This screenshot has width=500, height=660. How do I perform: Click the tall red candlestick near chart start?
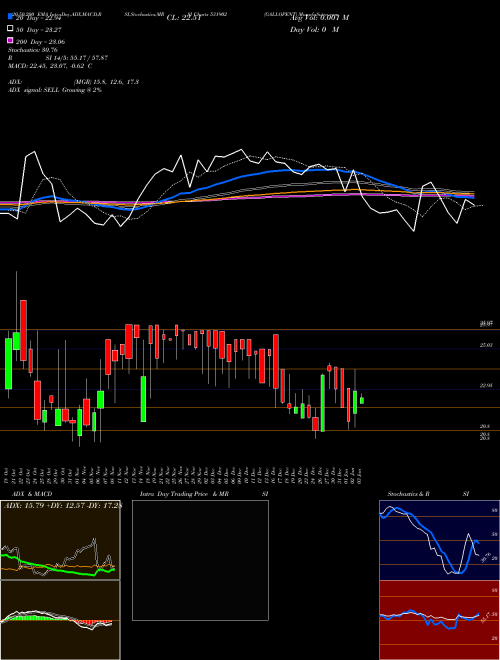[23, 330]
